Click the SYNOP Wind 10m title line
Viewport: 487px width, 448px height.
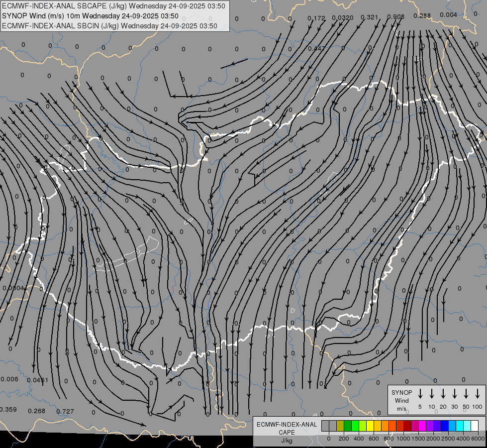(90, 16)
